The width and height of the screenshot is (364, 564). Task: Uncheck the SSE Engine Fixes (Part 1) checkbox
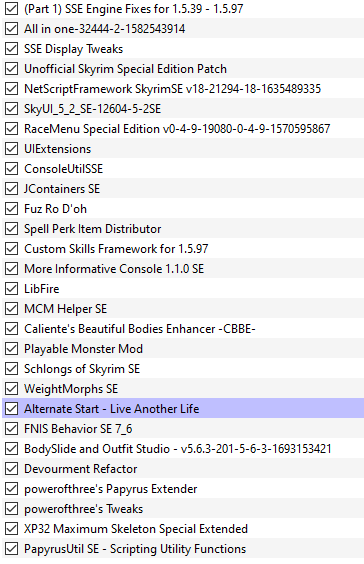[x=12, y=9]
